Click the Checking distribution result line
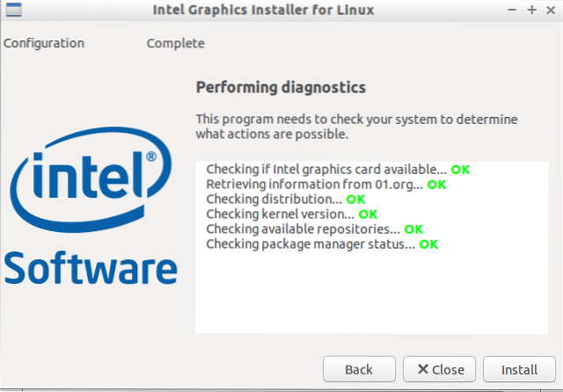 (273, 200)
